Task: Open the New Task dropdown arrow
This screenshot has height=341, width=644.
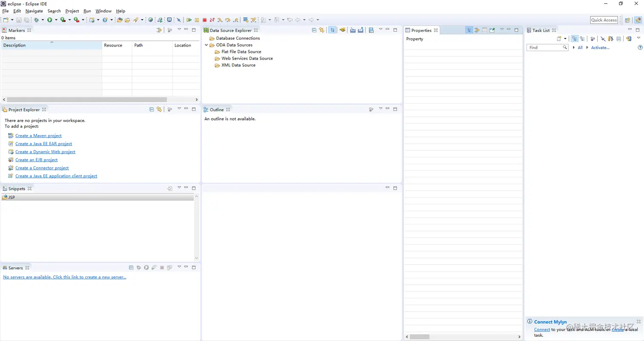Action: (x=565, y=39)
